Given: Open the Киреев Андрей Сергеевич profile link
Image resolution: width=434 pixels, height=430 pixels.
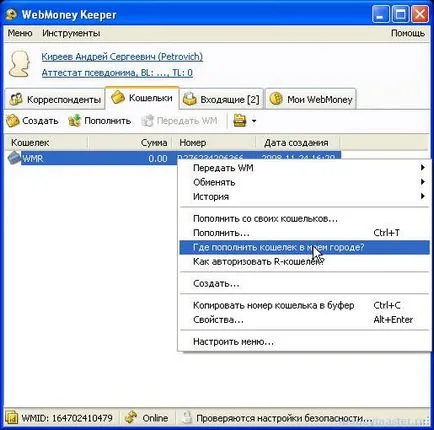Looking at the screenshot, I should coord(122,57).
